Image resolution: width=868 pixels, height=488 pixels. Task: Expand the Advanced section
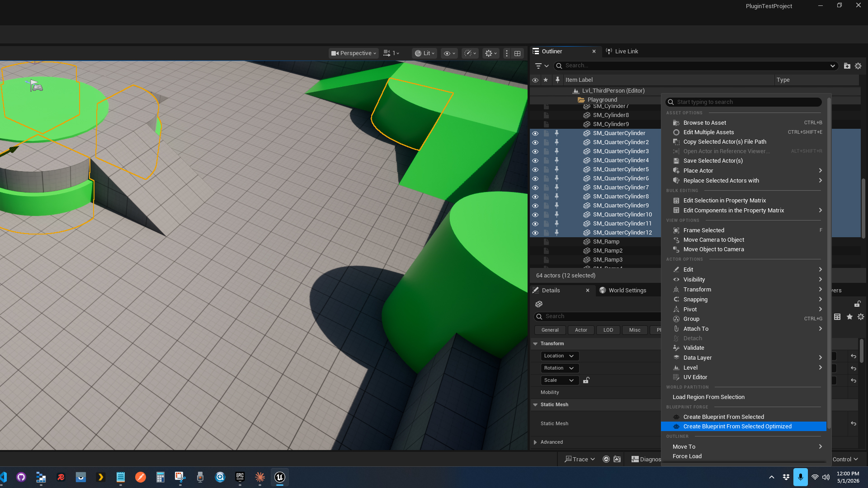(535, 442)
